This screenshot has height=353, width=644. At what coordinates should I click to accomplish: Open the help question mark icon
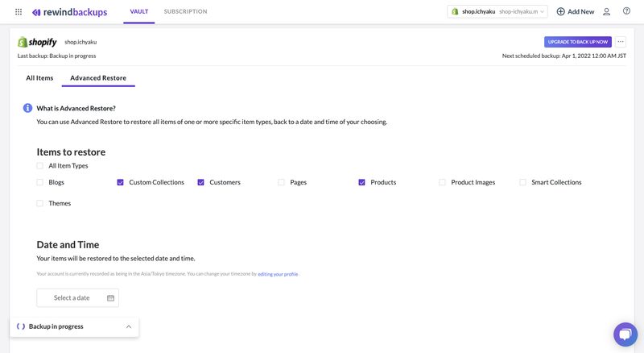click(626, 11)
